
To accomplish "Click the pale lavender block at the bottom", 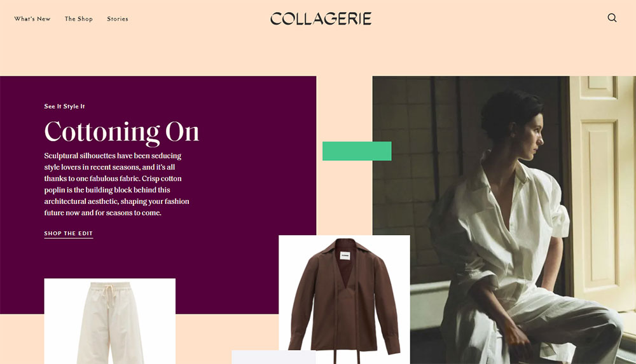I will (273, 357).
